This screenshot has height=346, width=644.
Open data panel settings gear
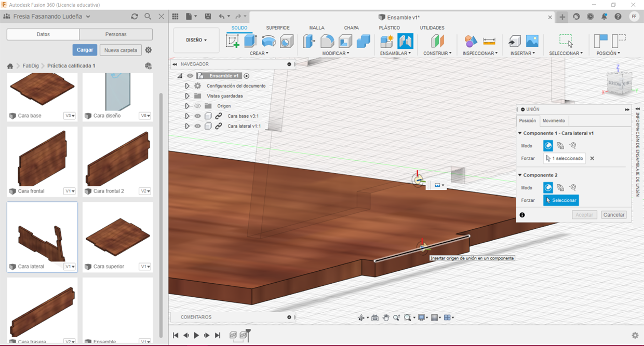(149, 50)
